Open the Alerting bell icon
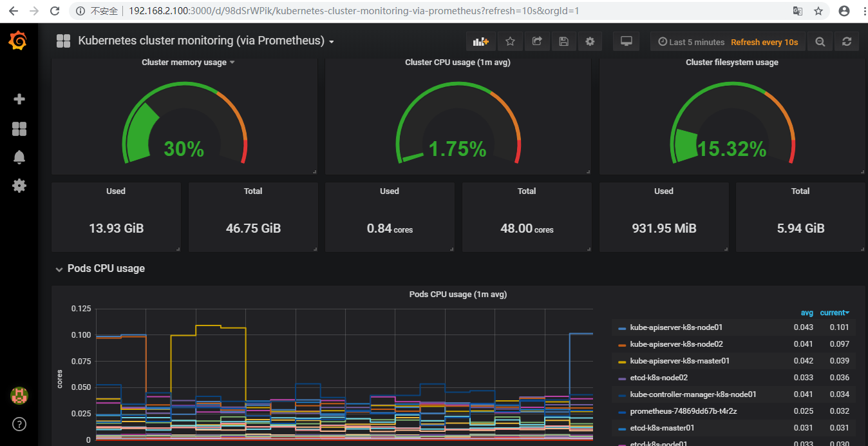 (19, 157)
